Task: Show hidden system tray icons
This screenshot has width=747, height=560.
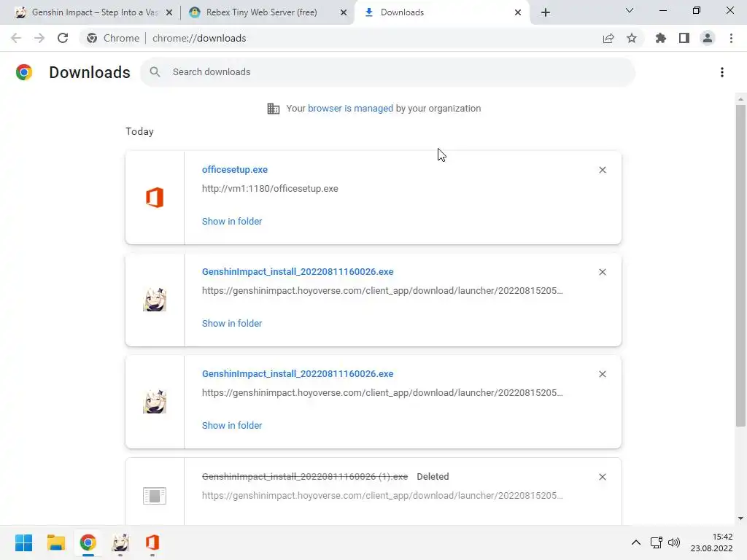Action: click(636, 542)
